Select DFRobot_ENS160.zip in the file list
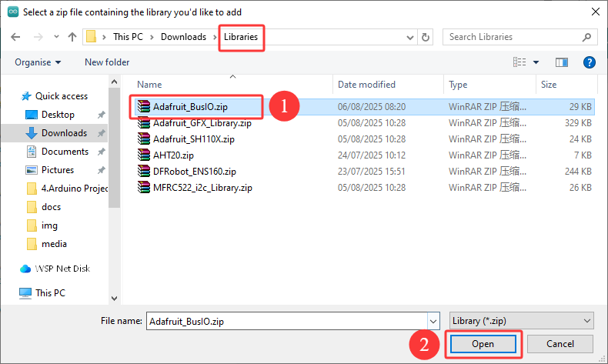This screenshot has width=608, height=364. coord(194,172)
